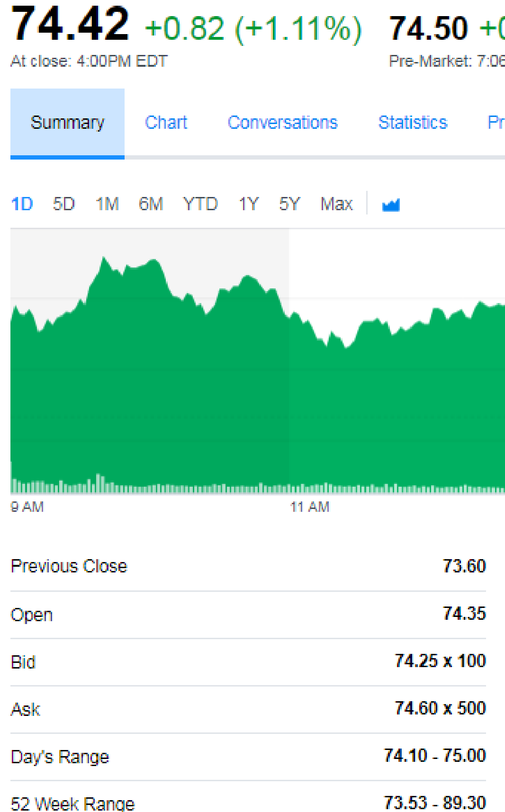Click the 74.42 closing price
The image size is (505, 812).
pyautogui.click(x=70, y=25)
